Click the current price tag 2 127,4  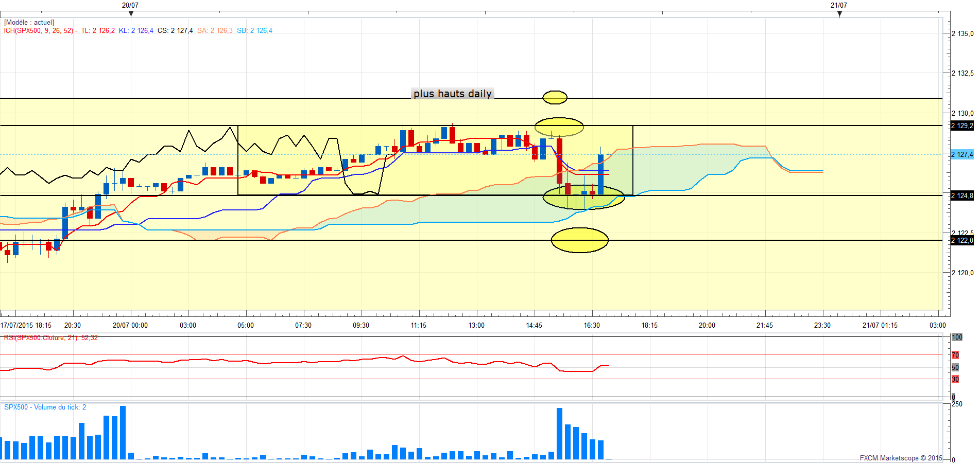tap(962, 154)
